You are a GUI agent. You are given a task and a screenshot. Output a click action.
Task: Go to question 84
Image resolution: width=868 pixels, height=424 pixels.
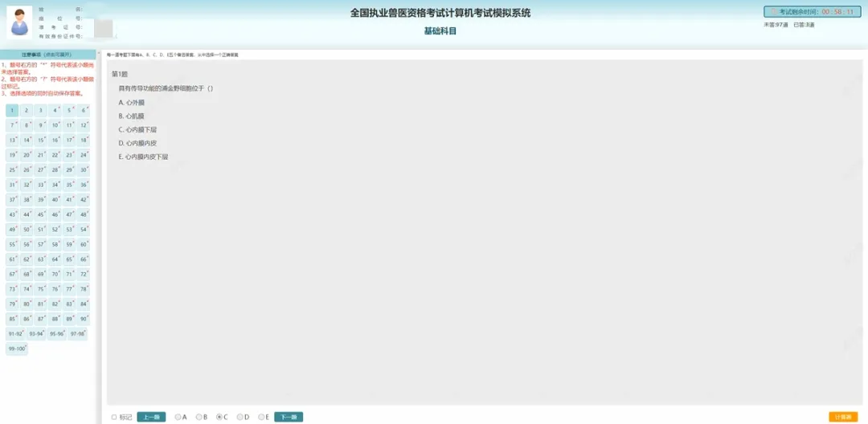click(x=84, y=304)
